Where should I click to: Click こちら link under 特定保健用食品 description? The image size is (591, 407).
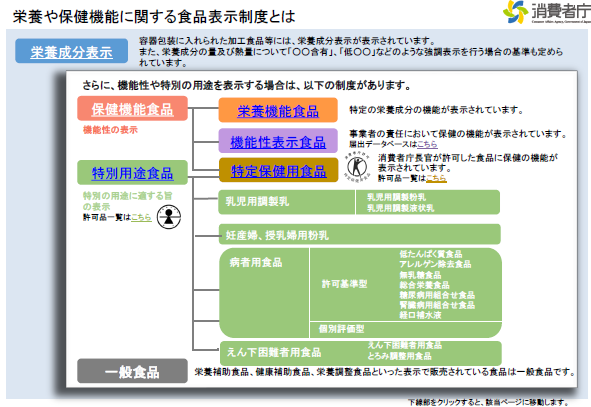pos(436,178)
